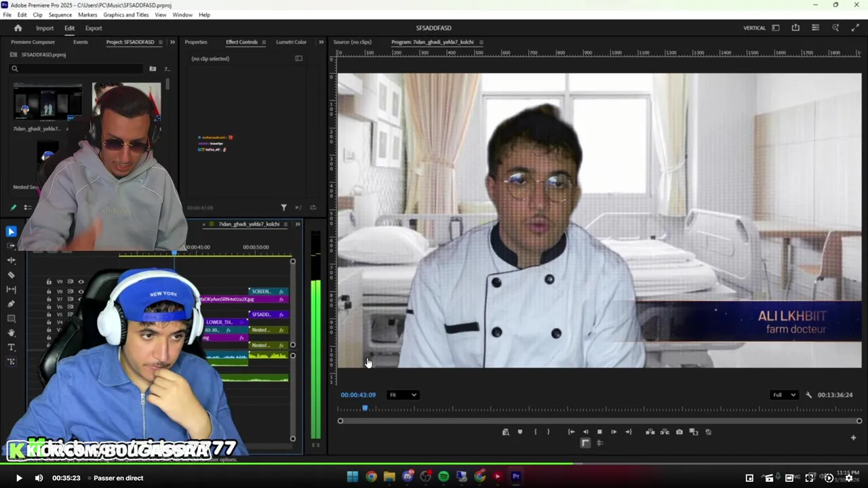The width and height of the screenshot is (868, 488).
Task: Expand overflow panels beside Lumetri Color
Action: coord(321,42)
